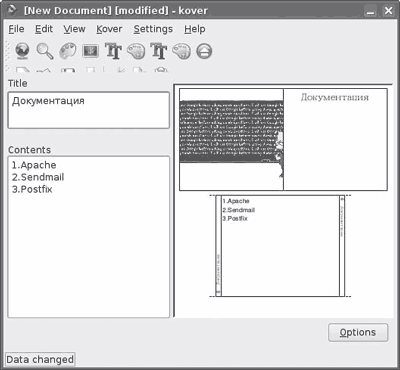The image size is (400, 370).
Task: Click into the Title text field
Action: [x=89, y=110]
